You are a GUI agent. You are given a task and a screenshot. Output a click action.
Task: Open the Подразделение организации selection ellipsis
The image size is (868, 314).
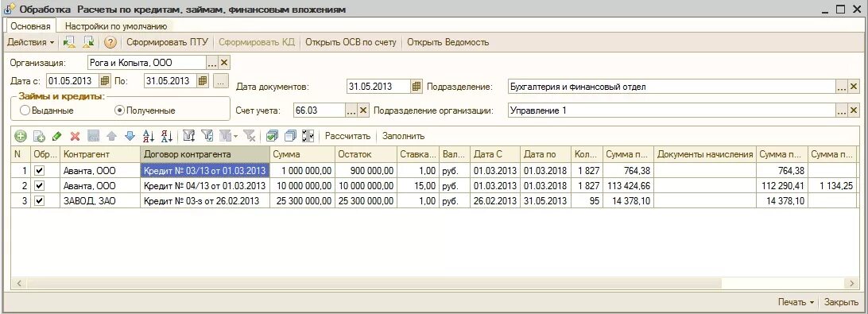842,110
